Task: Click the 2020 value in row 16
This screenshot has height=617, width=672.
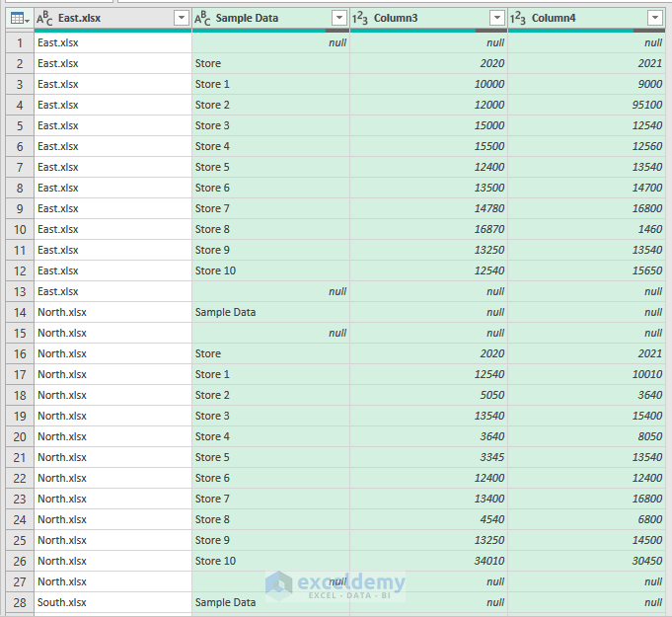Action: click(x=492, y=353)
